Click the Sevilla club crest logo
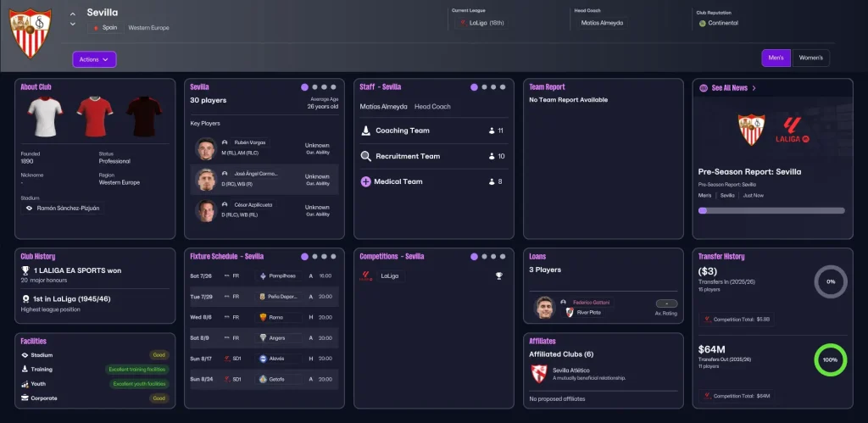The width and height of the screenshot is (868, 423). [31, 33]
